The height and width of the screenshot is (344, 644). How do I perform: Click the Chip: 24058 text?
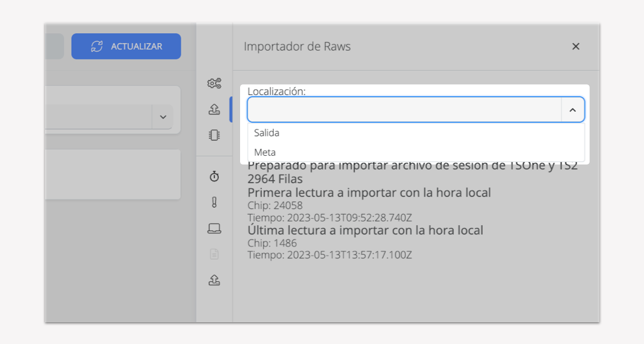click(x=274, y=206)
